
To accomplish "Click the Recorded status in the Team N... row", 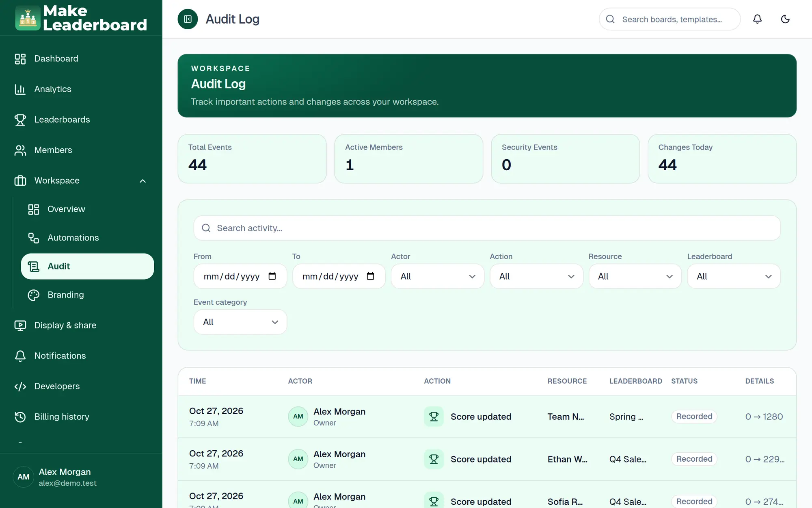I will coord(694,417).
